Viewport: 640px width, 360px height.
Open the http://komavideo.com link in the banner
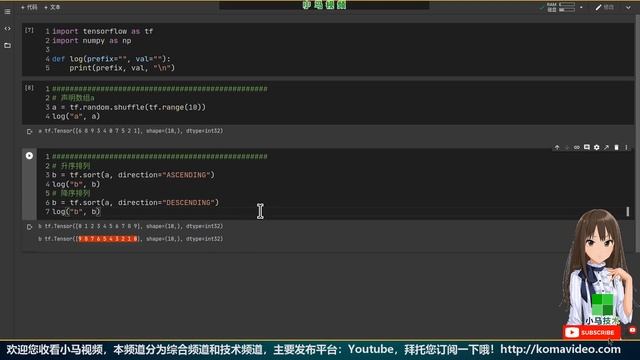(560, 350)
